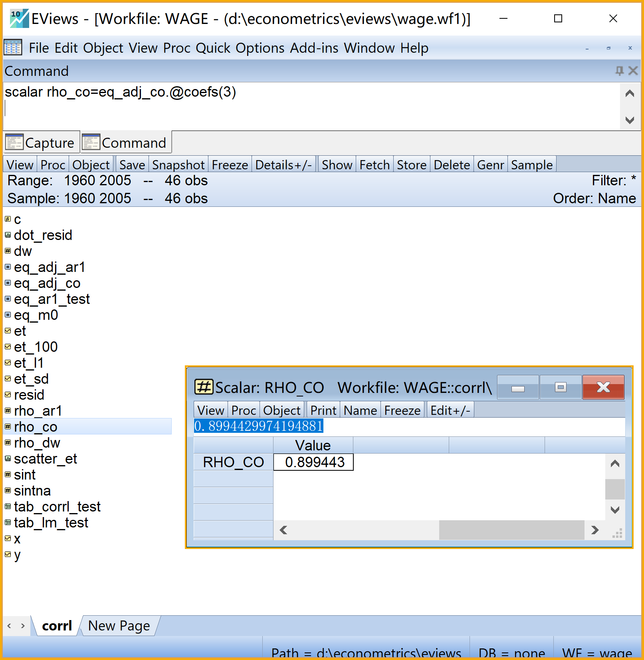This screenshot has width=644, height=660.
Task: Open the Add-ins menu
Action: pyautogui.click(x=314, y=48)
